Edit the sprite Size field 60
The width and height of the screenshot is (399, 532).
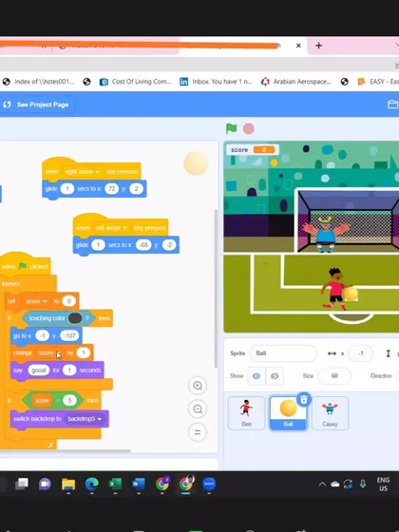(x=334, y=376)
